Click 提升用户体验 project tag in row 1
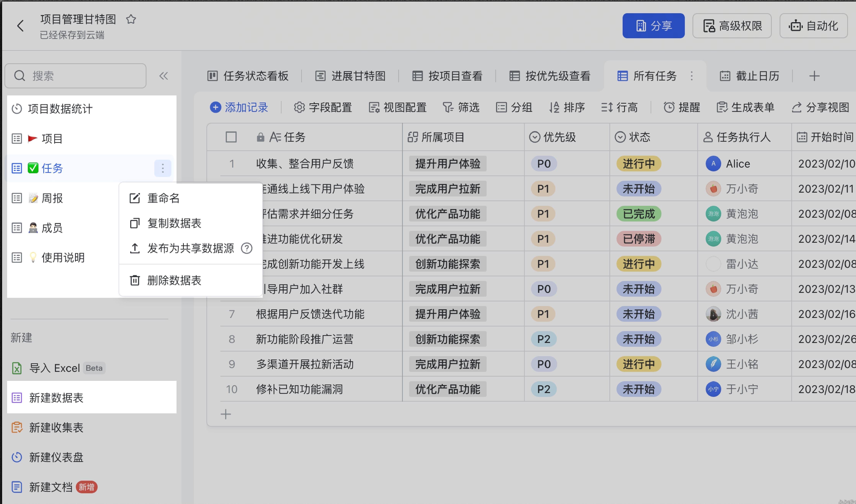The width and height of the screenshot is (856, 504). pyautogui.click(x=447, y=164)
